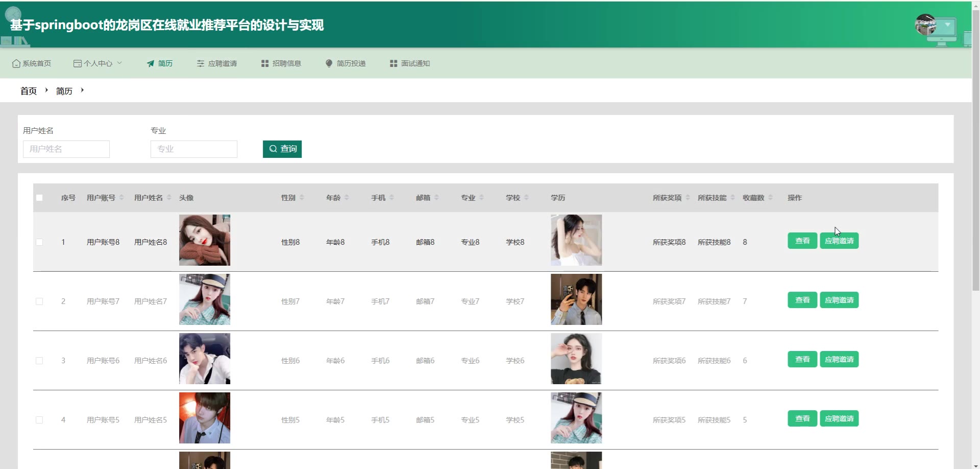Go to 应聘邀请 in the navigation
This screenshot has width=980, height=469.
tap(217, 63)
